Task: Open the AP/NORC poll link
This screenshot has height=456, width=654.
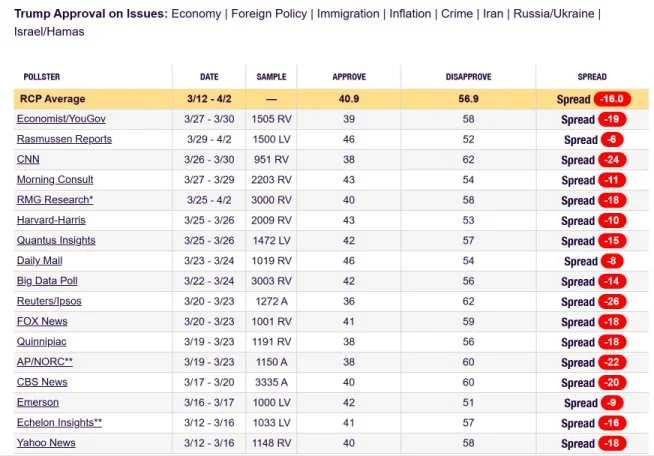Action: pos(45,362)
